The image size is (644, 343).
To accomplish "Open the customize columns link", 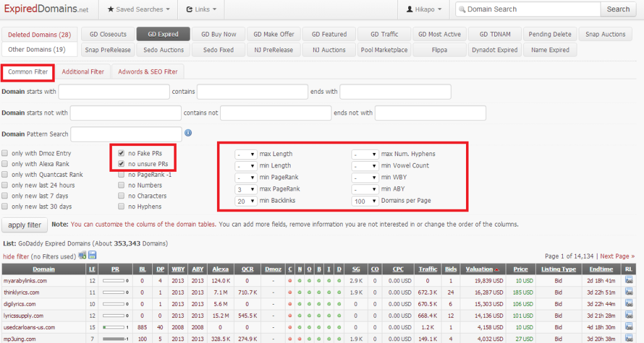I will point(143,224).
